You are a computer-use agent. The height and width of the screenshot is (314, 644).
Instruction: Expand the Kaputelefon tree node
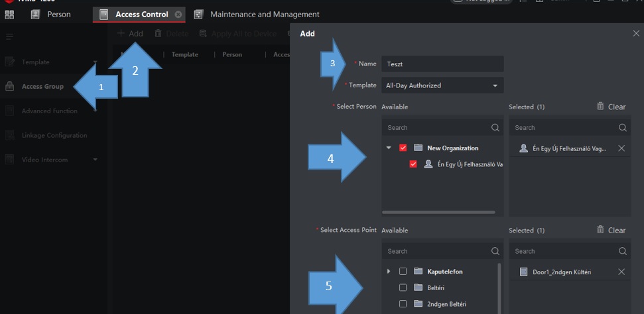(389, 272)
